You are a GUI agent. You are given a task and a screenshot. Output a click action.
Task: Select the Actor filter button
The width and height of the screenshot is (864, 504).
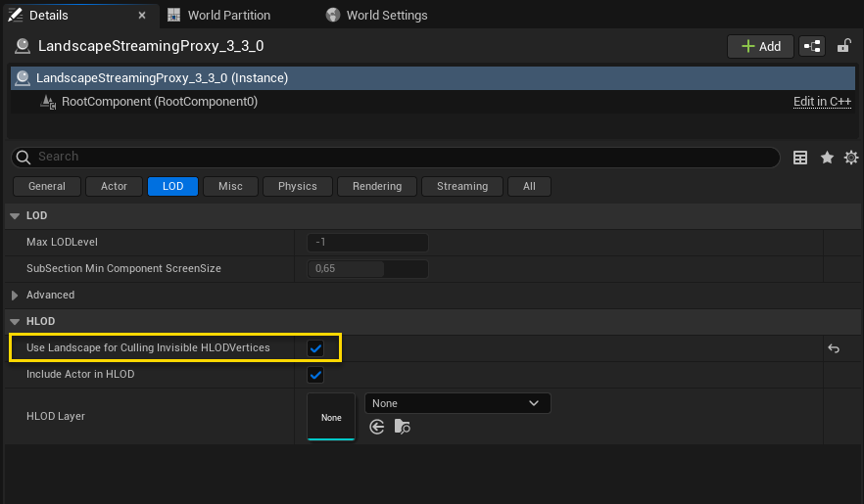pos(114,187)
